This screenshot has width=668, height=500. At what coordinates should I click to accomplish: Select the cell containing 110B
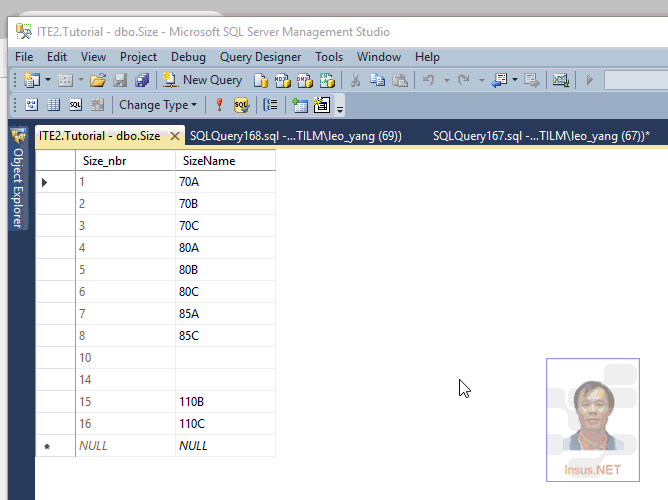click(x=225, y=402)
